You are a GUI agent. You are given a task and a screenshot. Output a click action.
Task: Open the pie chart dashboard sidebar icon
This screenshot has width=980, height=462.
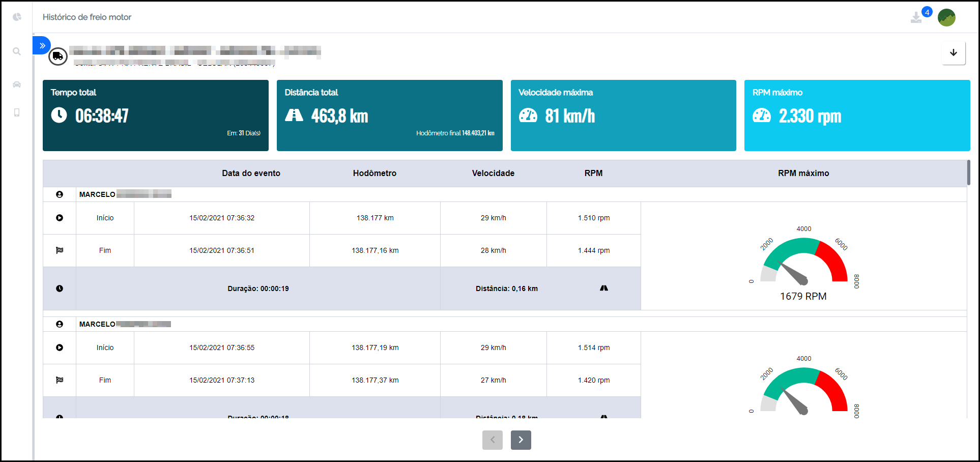tap(17, 17)
